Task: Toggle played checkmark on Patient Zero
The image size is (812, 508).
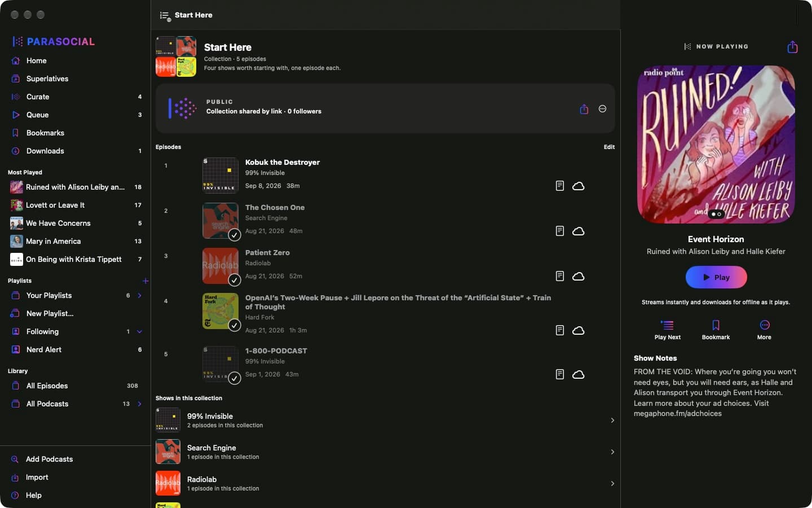Action: point(235,280)
